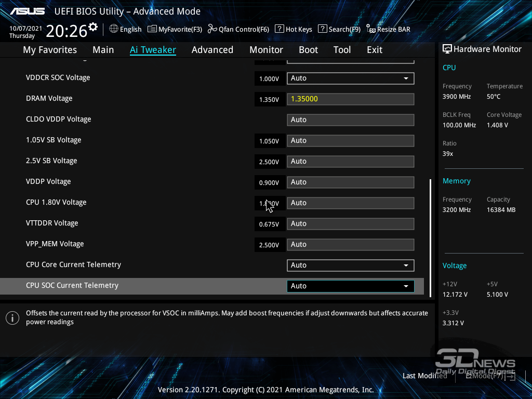
Task: Click the 16384 MB capacity value
Action: coord(501,210)
